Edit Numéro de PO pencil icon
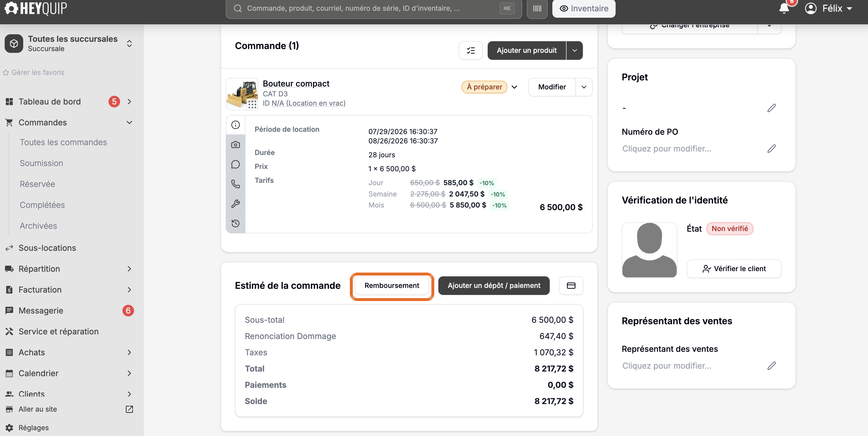The width and height of the screenshot is (868, 436). click(x=772, y=149)
